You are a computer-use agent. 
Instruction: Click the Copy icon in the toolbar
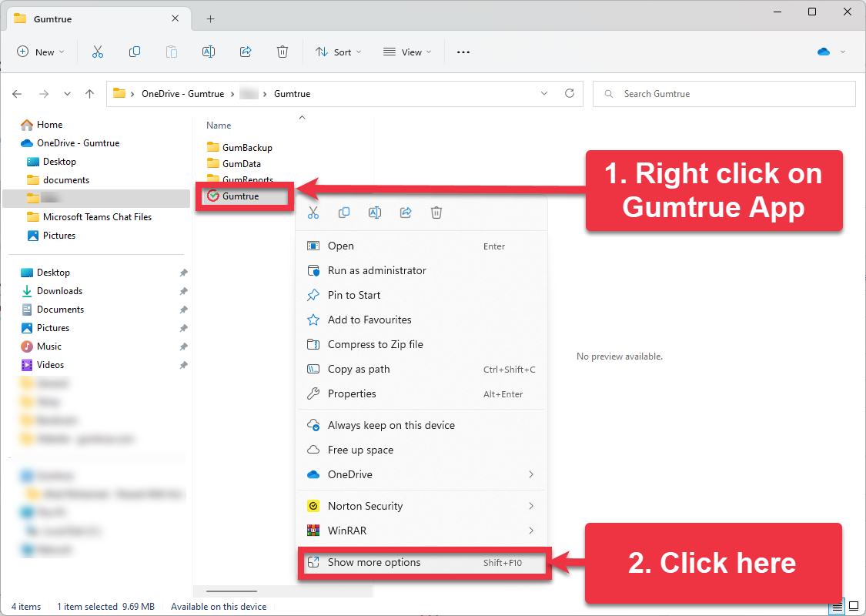(134, 52)
